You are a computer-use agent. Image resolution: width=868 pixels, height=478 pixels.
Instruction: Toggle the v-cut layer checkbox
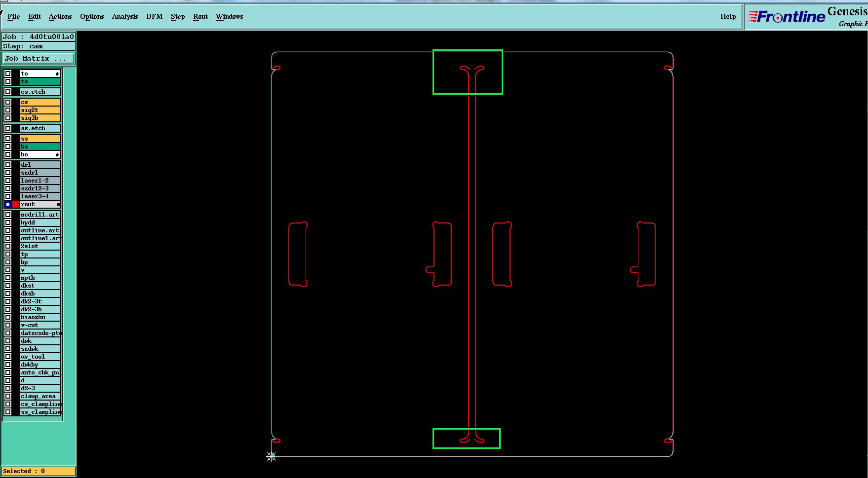coord(8,325)
